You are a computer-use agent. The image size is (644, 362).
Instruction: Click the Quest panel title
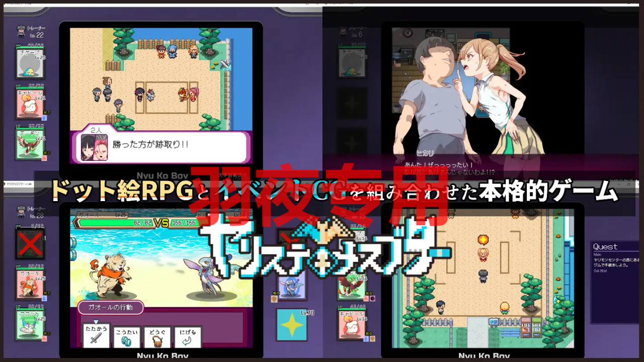coord(605,247)
